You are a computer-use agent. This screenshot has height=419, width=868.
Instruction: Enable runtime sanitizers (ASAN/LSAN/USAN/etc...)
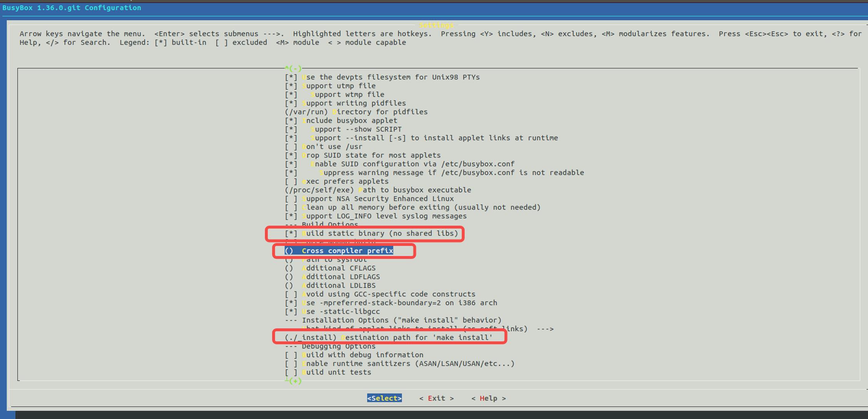point(399,364)
